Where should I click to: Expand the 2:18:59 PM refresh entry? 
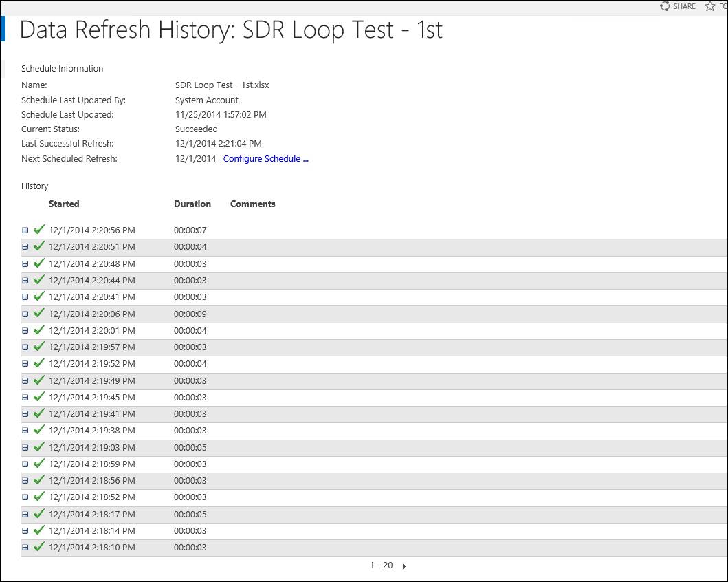point(25,464)
